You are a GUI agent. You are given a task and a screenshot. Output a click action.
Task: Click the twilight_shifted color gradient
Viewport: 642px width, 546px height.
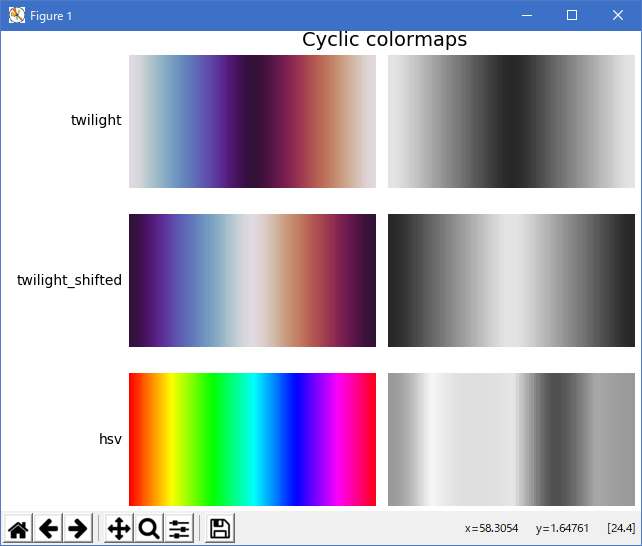(252, 280)
